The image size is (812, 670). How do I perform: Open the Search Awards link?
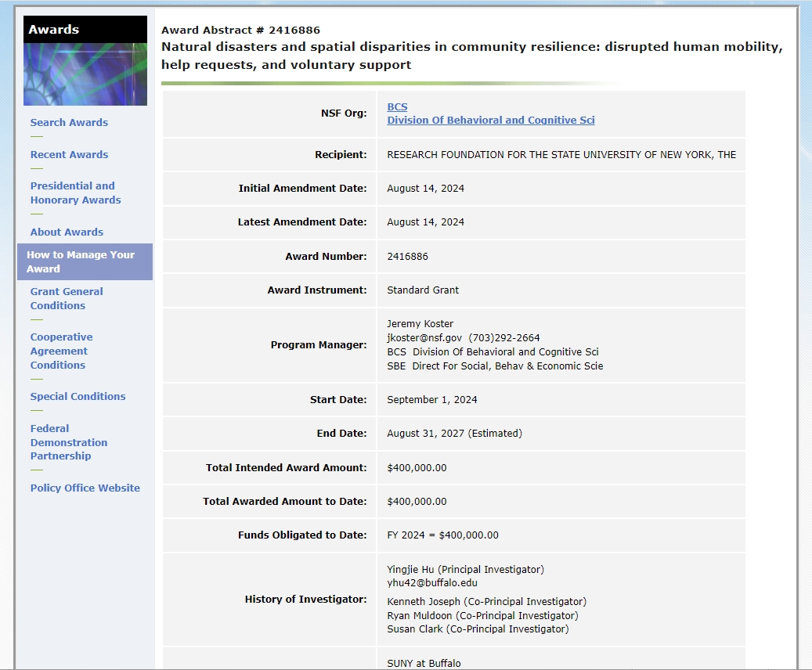[69, 123]
